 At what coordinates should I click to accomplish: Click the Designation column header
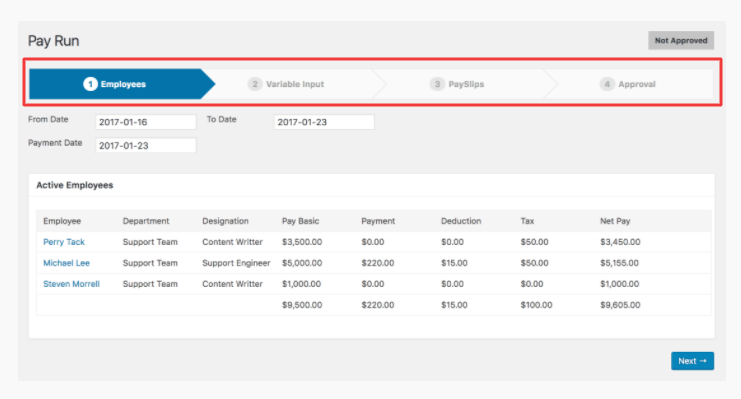[x=225, y=221]
